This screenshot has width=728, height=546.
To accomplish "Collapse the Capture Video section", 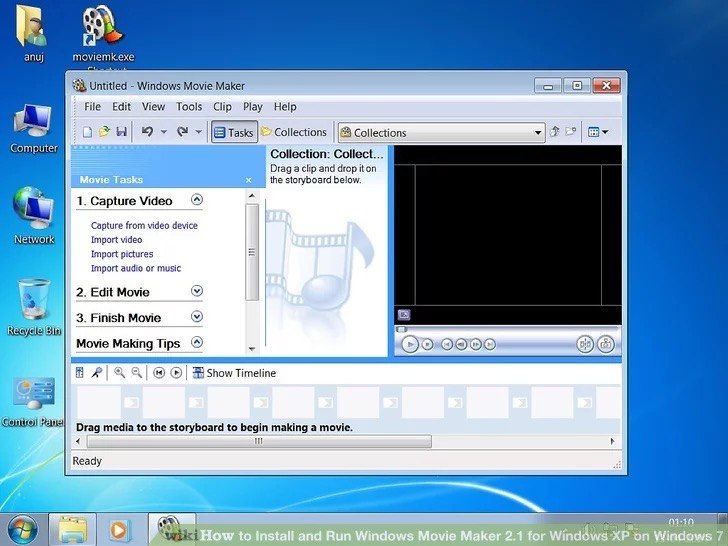I will pos(197,200).
